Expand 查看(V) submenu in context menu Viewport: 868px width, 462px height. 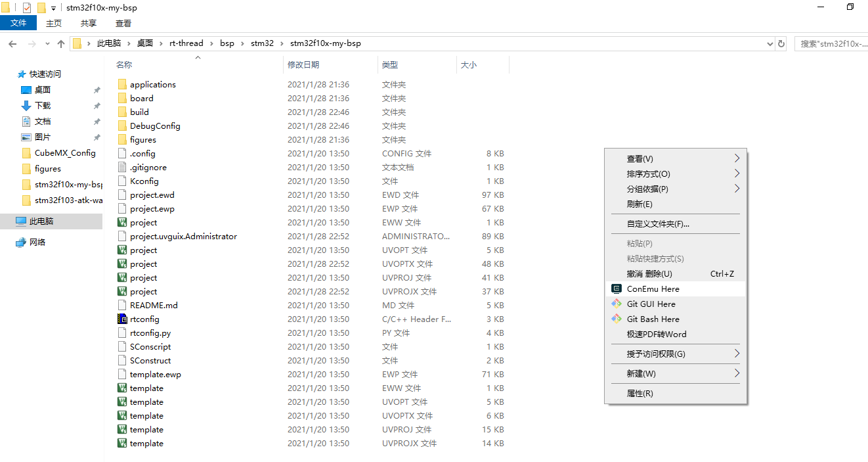click(737, 158)
